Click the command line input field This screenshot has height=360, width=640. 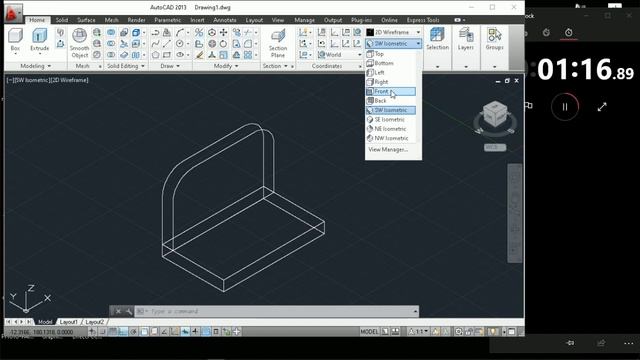(278, 311)
